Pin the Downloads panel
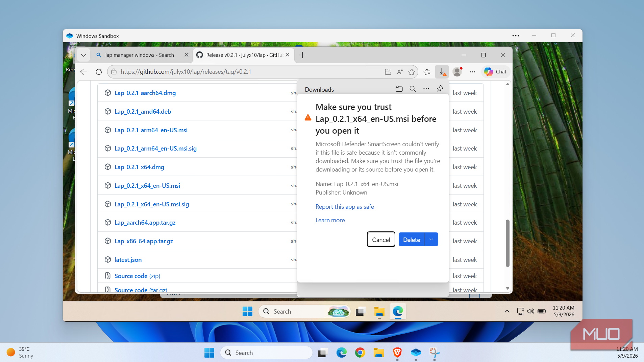The image size is (644, 362). [440, 89]
